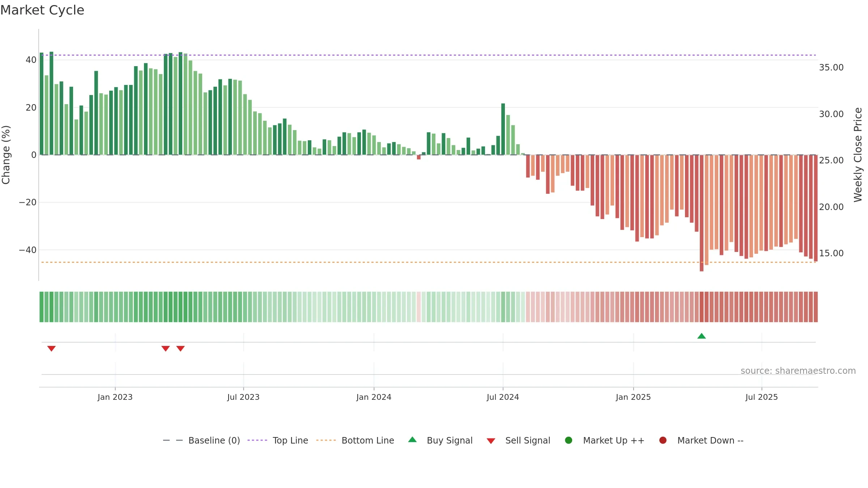Toggle the Market Down -- legend label
The image size is (868, 488).
tap(710, 441)
